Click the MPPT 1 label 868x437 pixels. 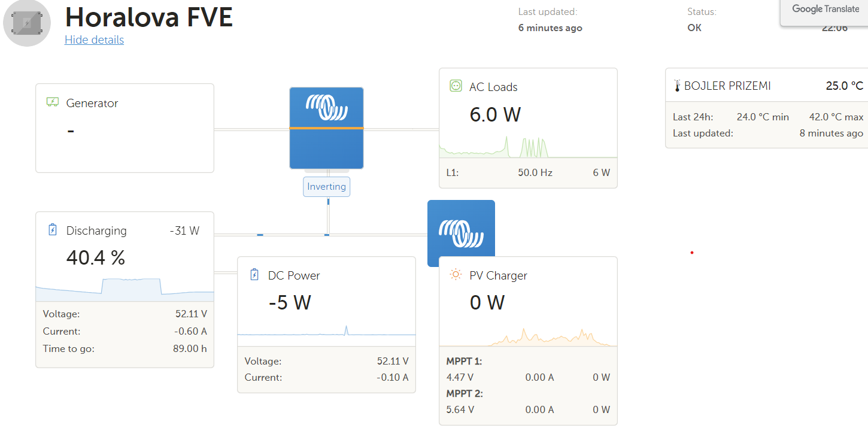(464, 361)
